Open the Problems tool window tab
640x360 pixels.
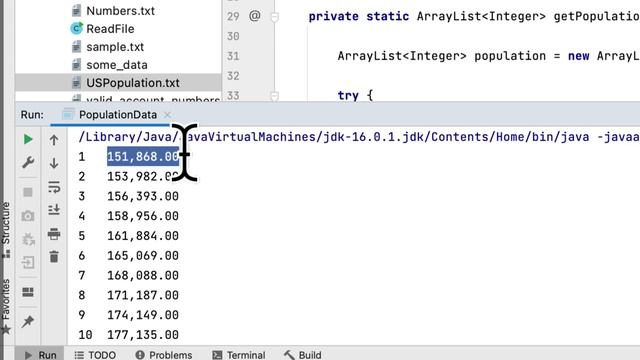164,355
